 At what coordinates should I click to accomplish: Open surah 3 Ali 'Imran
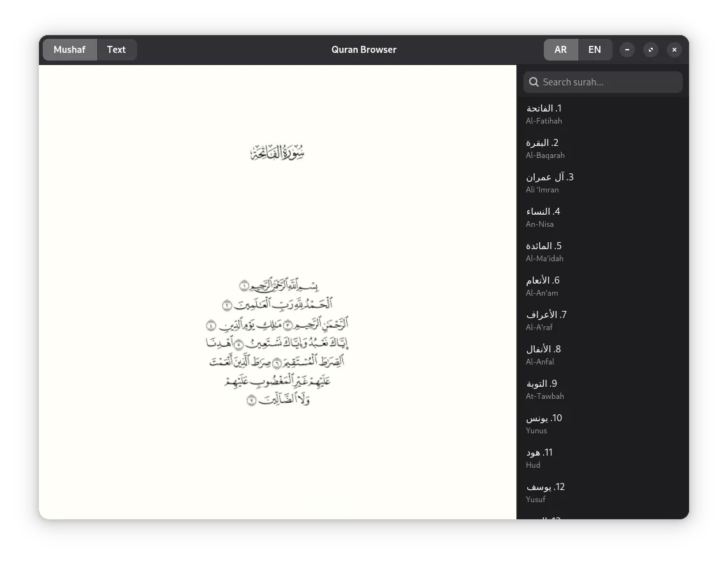(x=602, y=183)
